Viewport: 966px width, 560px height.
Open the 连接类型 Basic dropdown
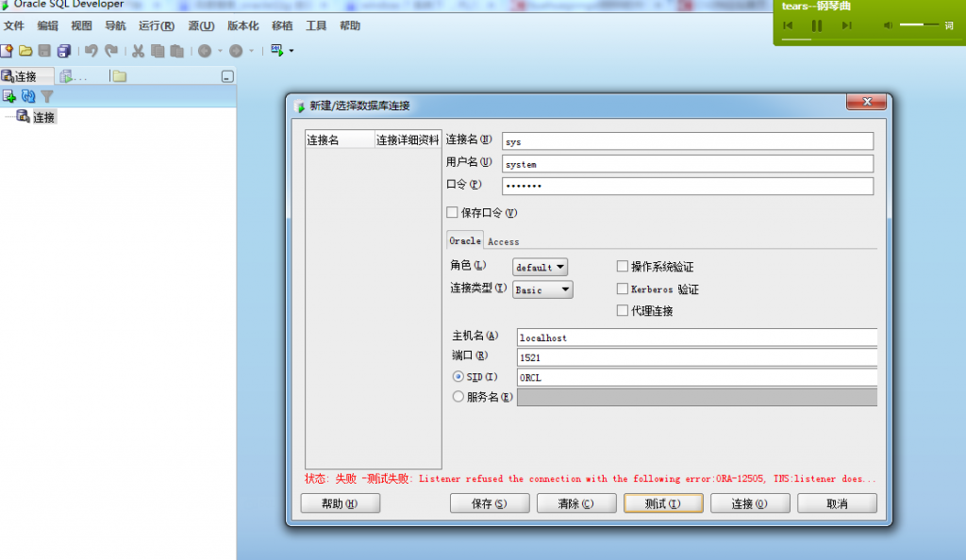pos(542,289)
